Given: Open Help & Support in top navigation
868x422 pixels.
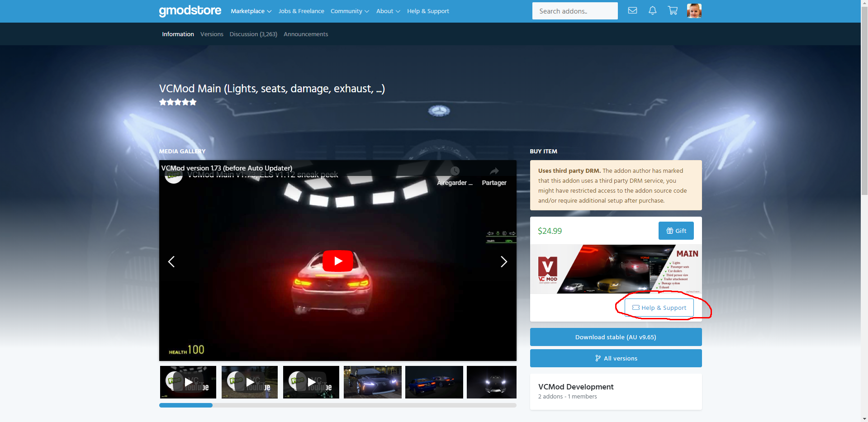Looking at the screenshot, I should coord(428,11).
